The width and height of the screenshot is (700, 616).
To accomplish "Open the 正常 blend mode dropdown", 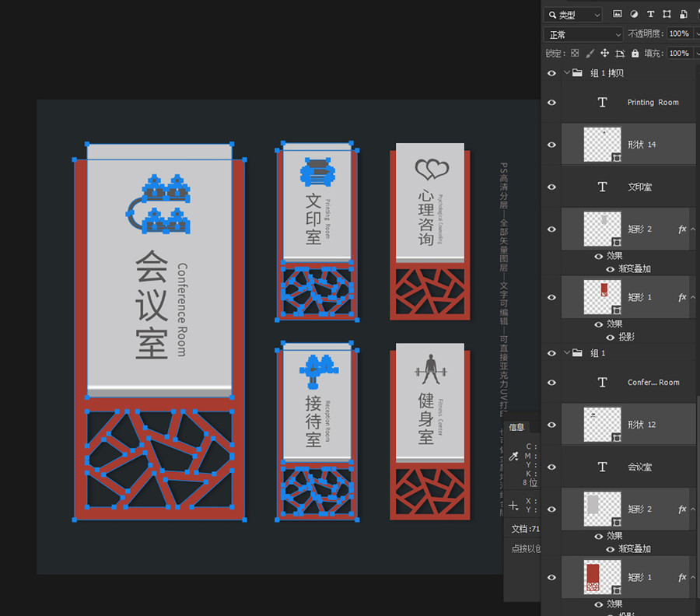I will pos(583,34).
